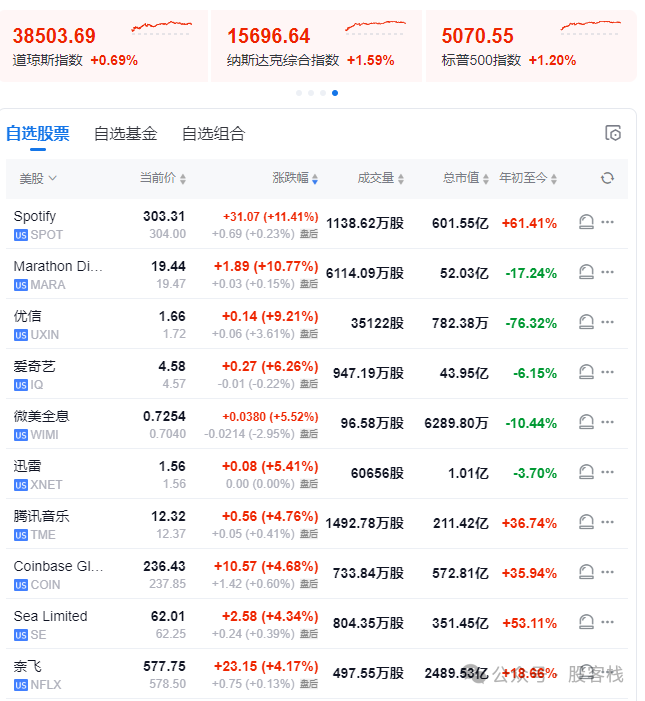The image size is (645, 701).
Task: Click 38503.69 Dow Jones index value
Action: 54,36
